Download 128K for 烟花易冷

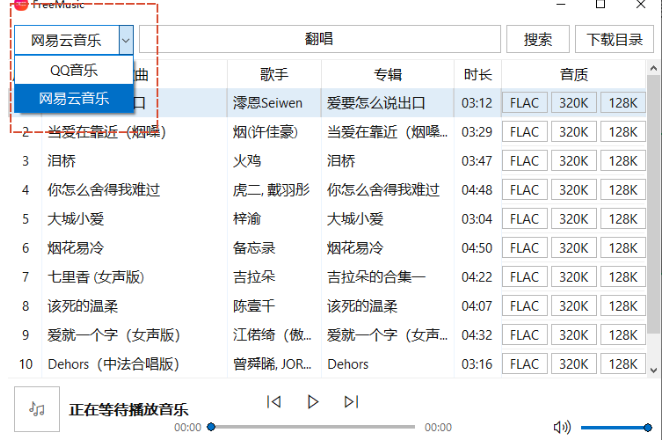(x=623, y=248)
